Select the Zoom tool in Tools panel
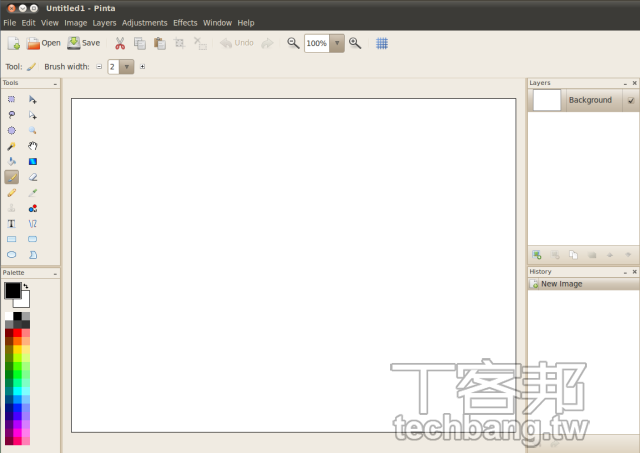640x453 pixels. coord(33,131)
